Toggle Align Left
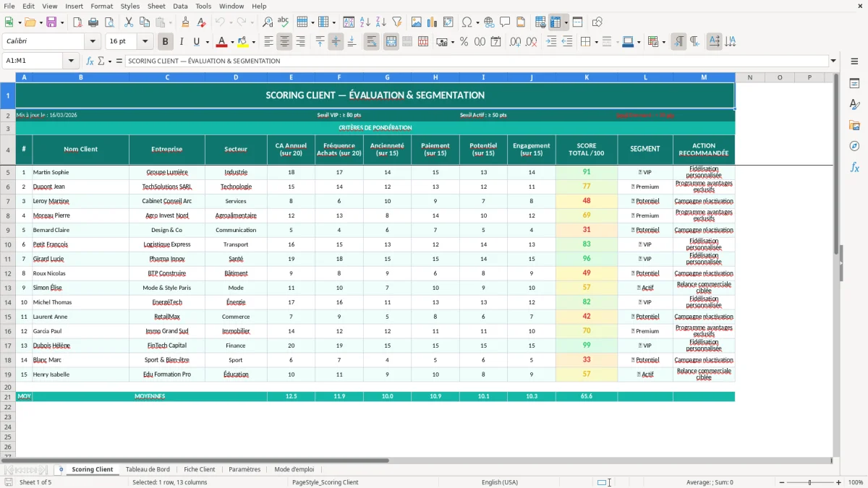868x488 pixels. (x=268, y=42)
